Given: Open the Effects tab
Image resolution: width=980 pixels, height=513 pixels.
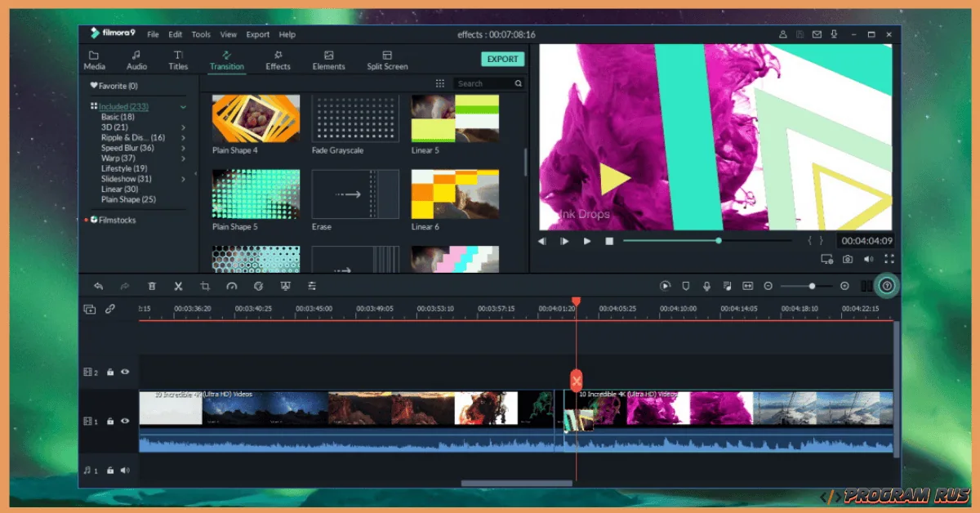Looking at the screenshot, I should (x=278, y=60).
